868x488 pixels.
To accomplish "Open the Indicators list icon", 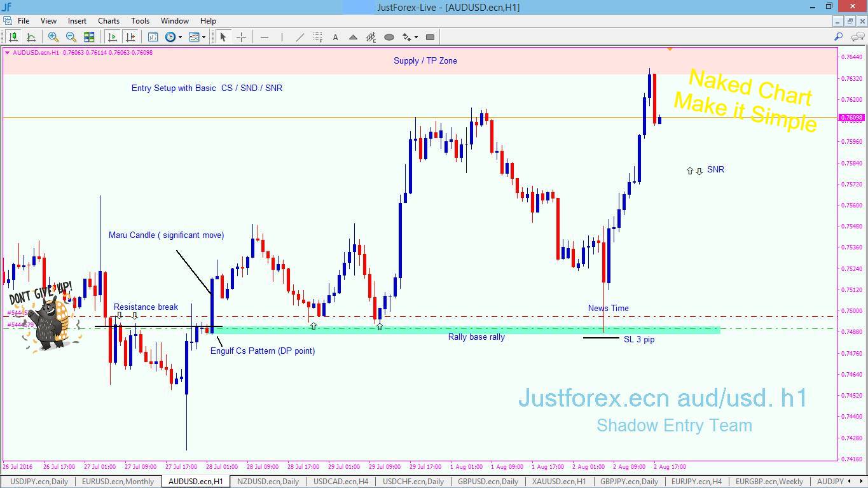I will [153, 36].
